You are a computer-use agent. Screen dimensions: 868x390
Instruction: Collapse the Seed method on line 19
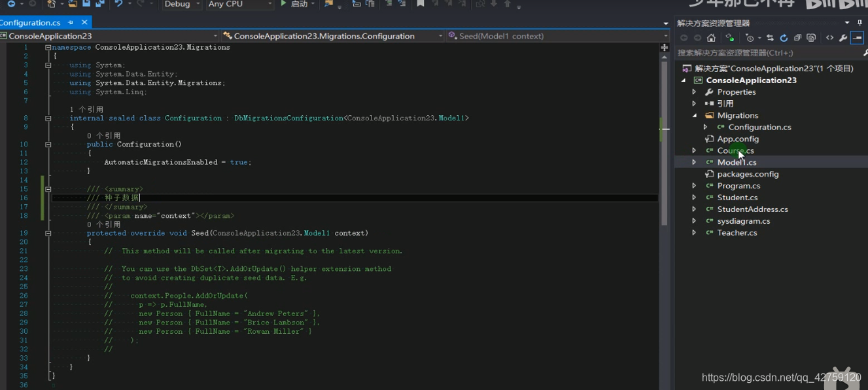[48, 233]
